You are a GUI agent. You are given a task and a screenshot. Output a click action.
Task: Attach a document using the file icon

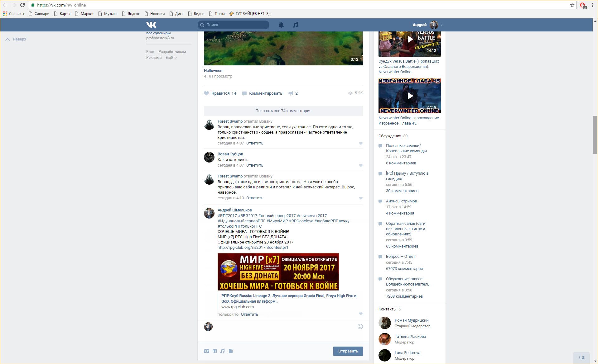(231, 351)
